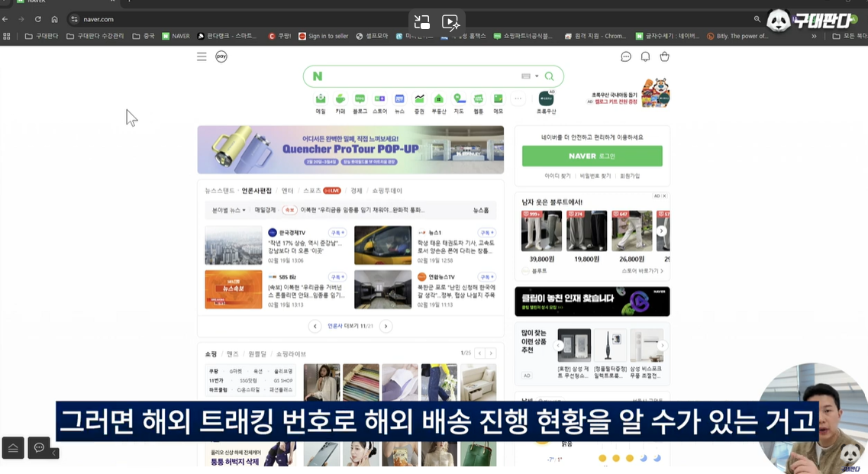Click the 아이디 찾기 link
The width and height of the screenshot is (868, 474).
click(x=557, y=176)
